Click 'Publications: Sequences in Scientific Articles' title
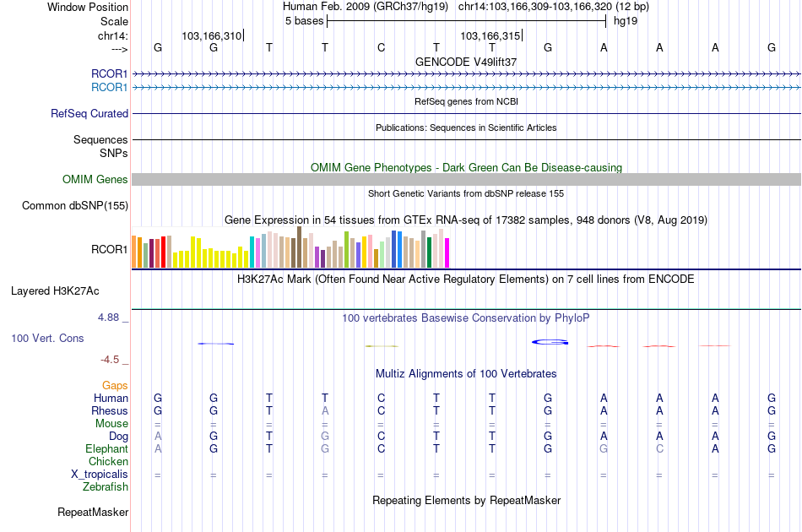 point(466,128)
